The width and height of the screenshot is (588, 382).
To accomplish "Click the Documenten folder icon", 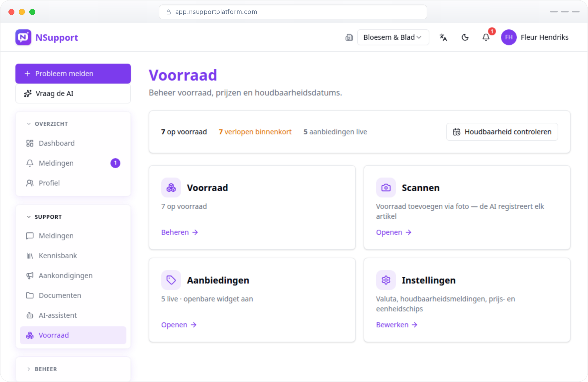I will click(30, 295).
